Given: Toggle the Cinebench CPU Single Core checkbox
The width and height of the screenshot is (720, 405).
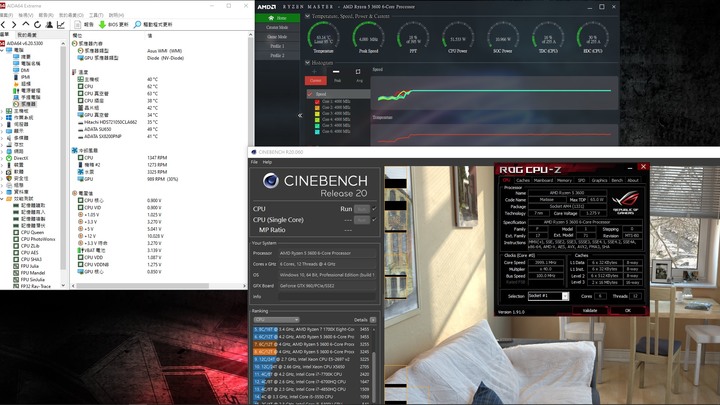Looking at the screenshot, I should coord(374,220).
